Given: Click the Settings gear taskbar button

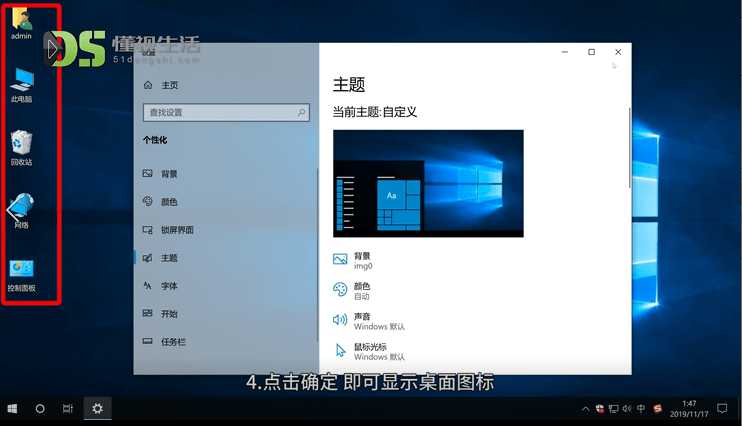Looking at the screenshot, I should [x=97, y=408].
